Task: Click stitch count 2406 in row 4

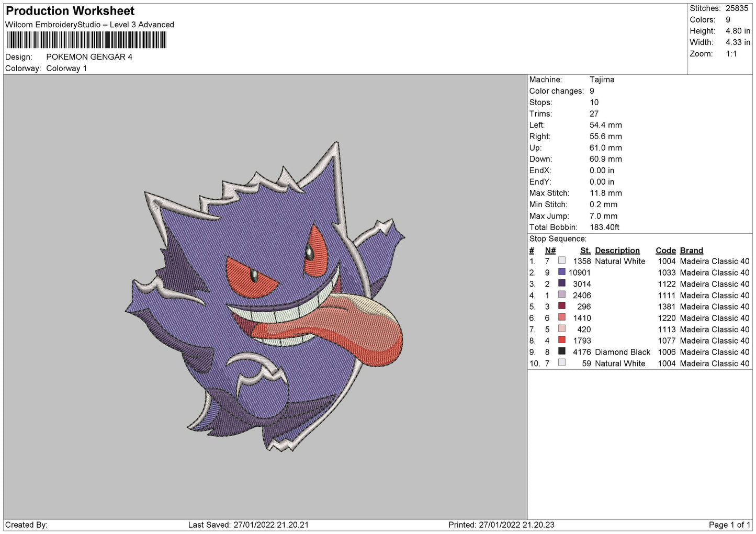Action: click(x=582, y=296)
